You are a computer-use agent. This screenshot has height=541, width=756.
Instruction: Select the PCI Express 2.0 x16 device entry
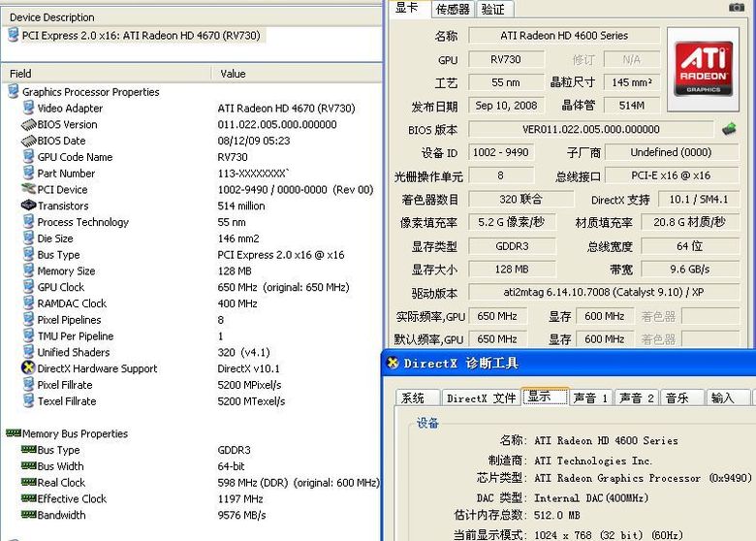141,35
